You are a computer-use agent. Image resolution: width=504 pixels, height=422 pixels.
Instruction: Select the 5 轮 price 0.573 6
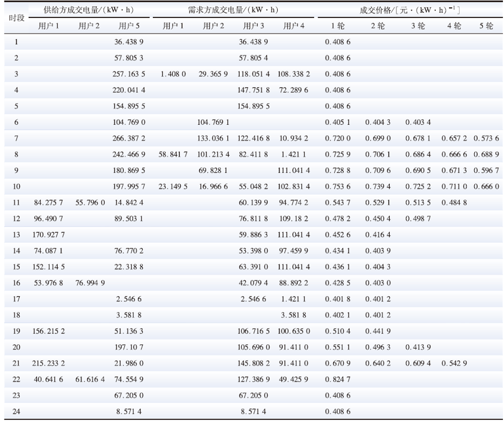[486, 138]
